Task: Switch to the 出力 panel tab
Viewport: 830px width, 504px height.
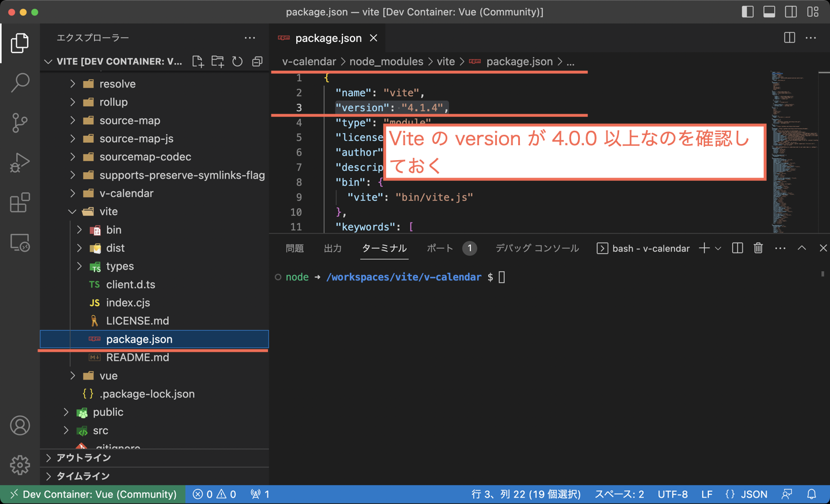Action: tap(333, 248)
